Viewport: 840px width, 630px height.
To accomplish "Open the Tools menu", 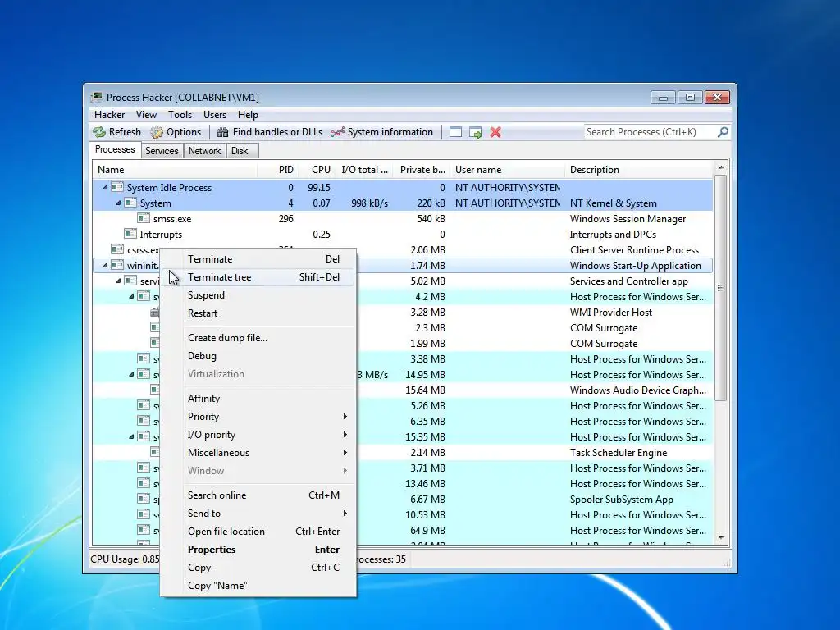I will 180,115.
